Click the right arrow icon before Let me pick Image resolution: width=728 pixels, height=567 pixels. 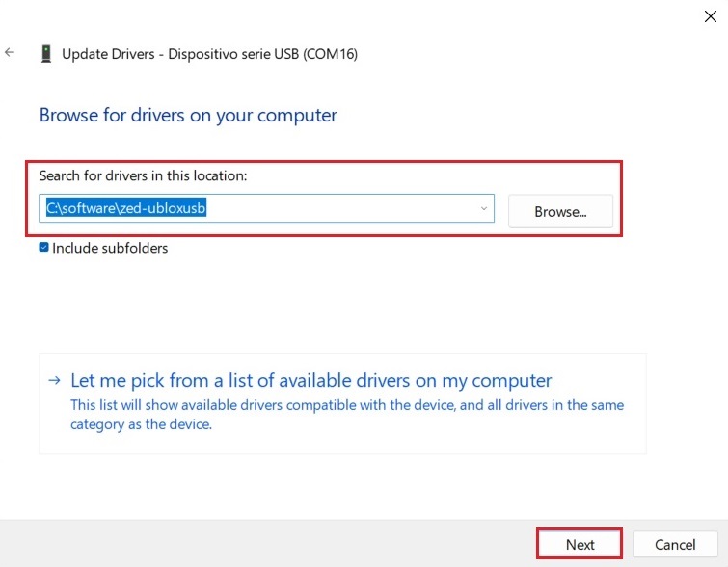point(55,381)
